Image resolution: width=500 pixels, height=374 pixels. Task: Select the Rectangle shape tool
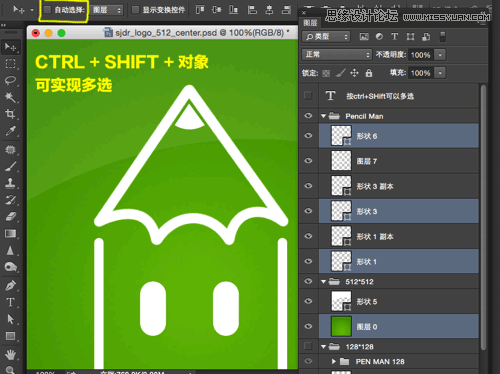tap(10, 336)
